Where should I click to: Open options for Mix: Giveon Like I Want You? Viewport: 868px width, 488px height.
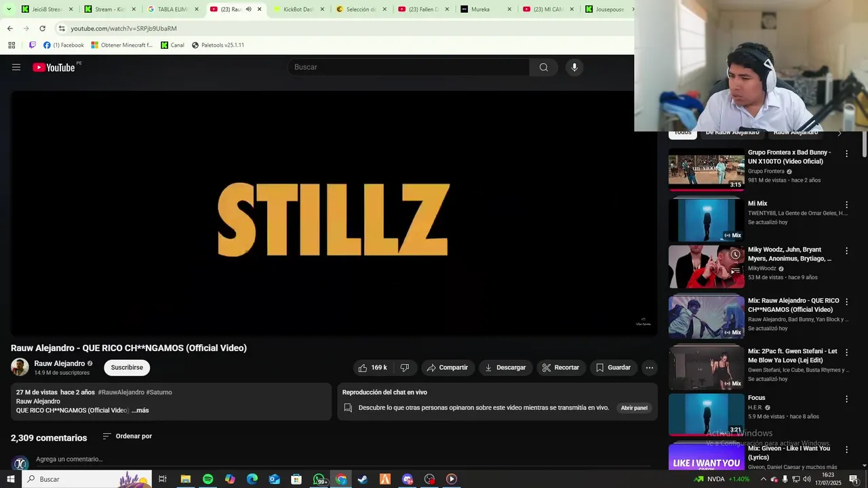pyautogui.click(x=846, y=449)
